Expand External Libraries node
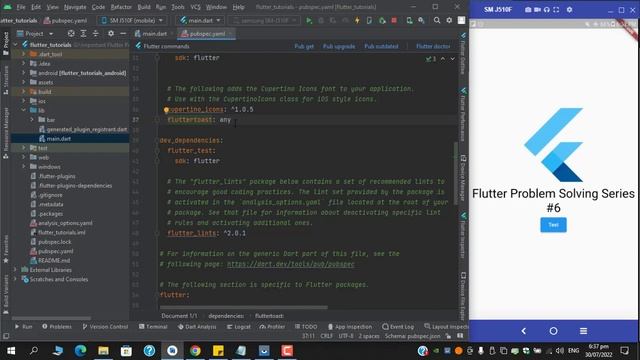640x360 pixels. tap(15, 270)
